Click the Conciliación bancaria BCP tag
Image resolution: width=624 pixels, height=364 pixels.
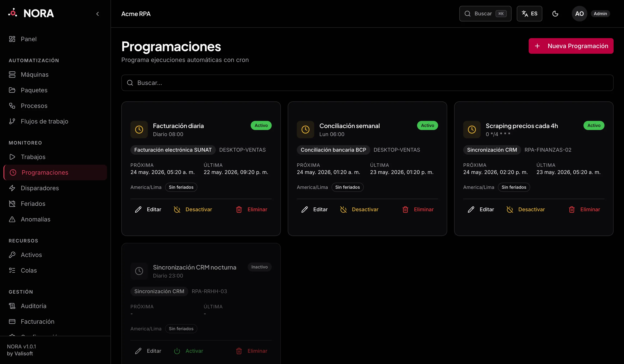tap(333, 150)
